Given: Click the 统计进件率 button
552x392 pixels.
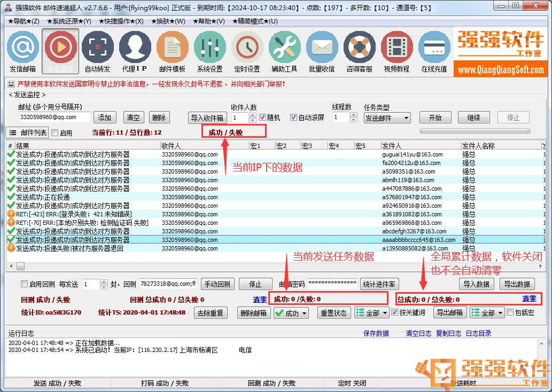Looking at the screenshot, I should (379, 284).
